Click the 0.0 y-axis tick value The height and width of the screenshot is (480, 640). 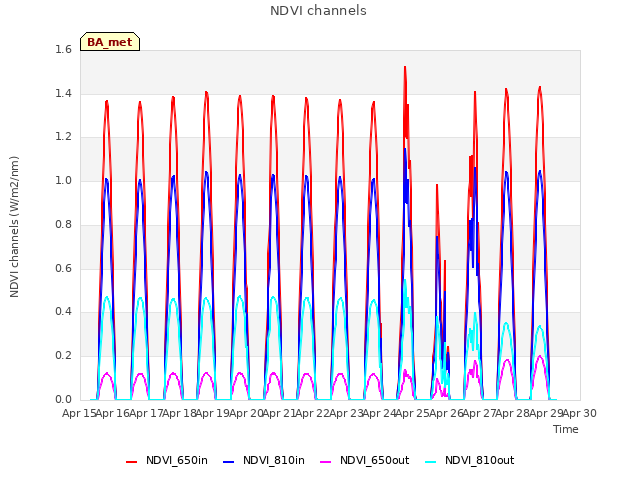(63, 399)
